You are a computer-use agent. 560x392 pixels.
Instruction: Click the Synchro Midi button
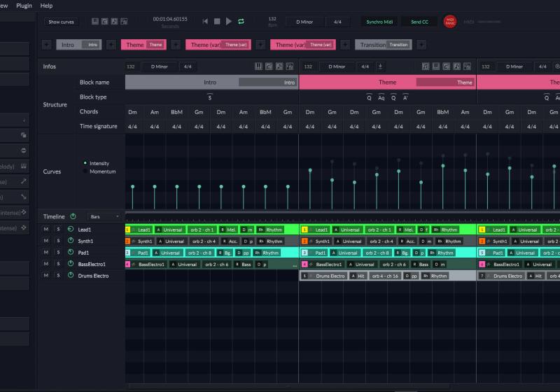(x=379, y=22)
